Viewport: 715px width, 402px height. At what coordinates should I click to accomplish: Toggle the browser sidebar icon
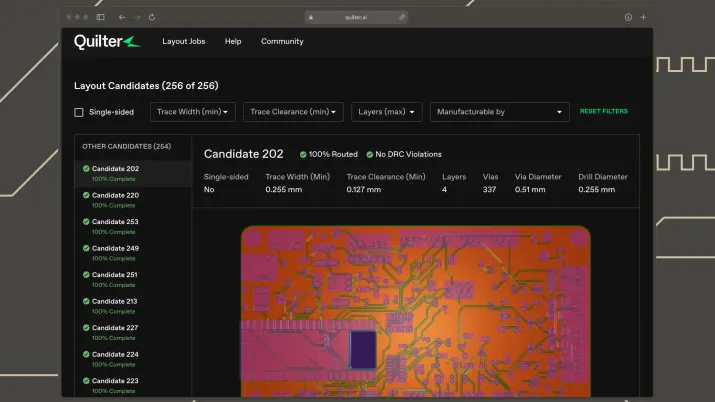point(101,17)
